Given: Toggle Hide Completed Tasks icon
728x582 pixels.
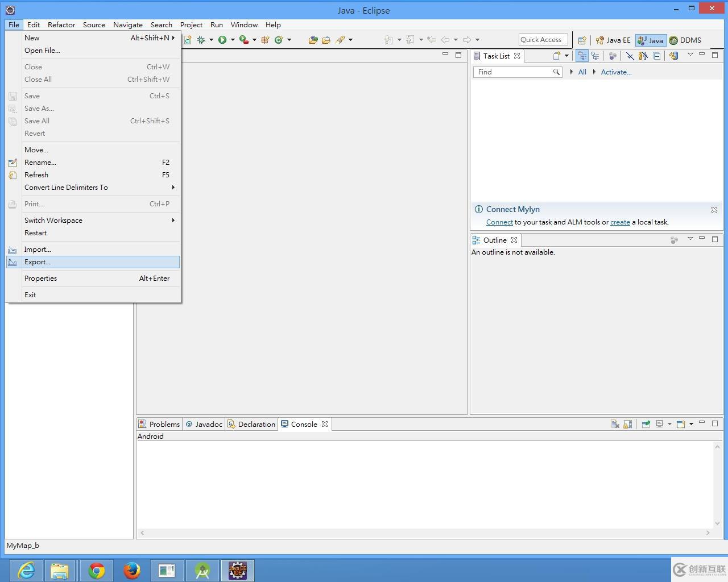Looking at the screenshot, I should (630, 56).
